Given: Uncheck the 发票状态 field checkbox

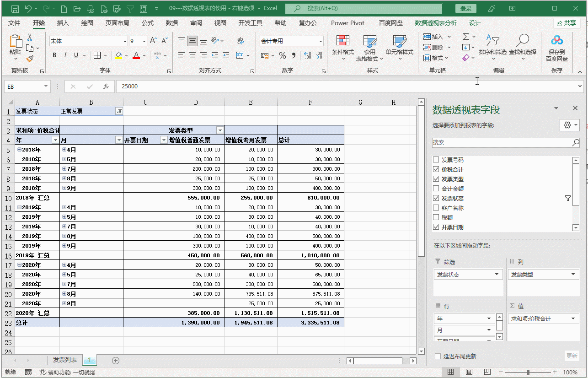Looking at the screenshot, I should 436,198.
